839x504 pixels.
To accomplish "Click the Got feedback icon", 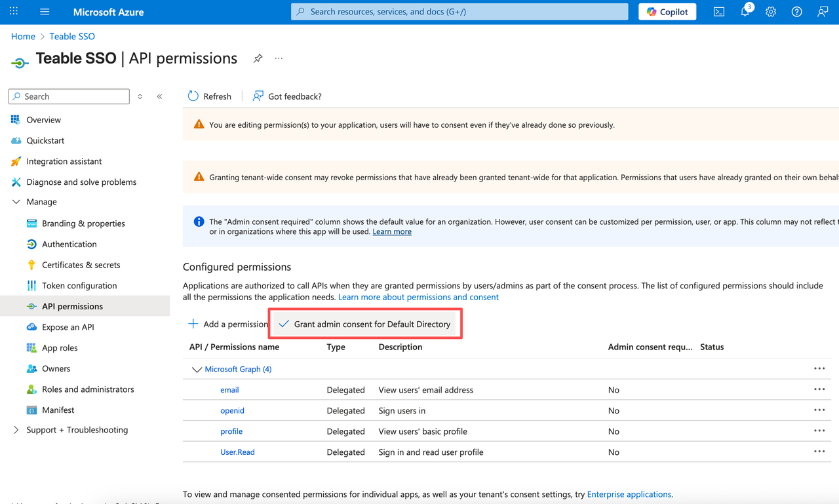I will [x=258, y=96].
